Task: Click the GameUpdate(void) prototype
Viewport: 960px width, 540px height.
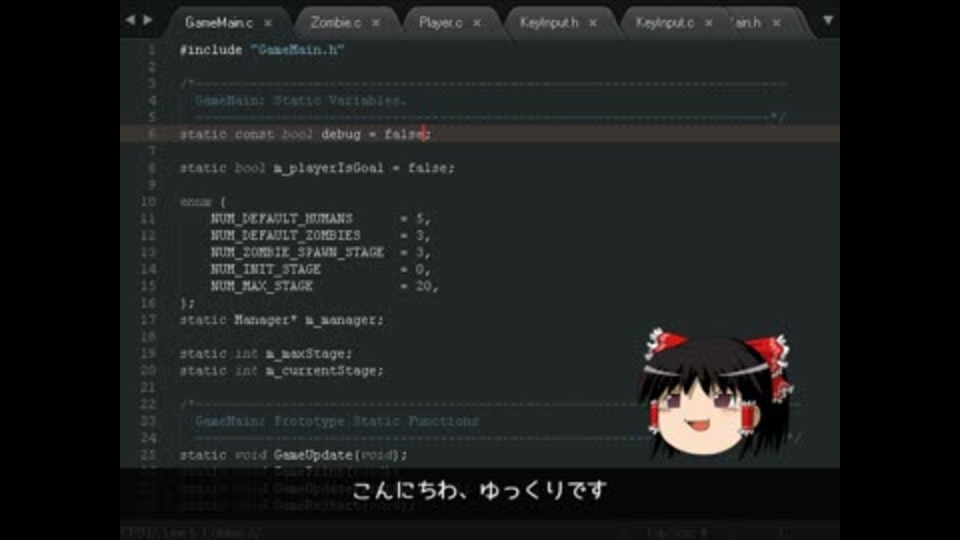Action: click(293, 455)
